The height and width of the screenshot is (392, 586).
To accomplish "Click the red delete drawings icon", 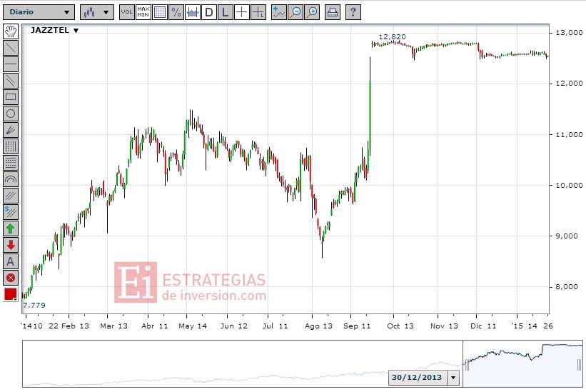I will tap(11, 278).
